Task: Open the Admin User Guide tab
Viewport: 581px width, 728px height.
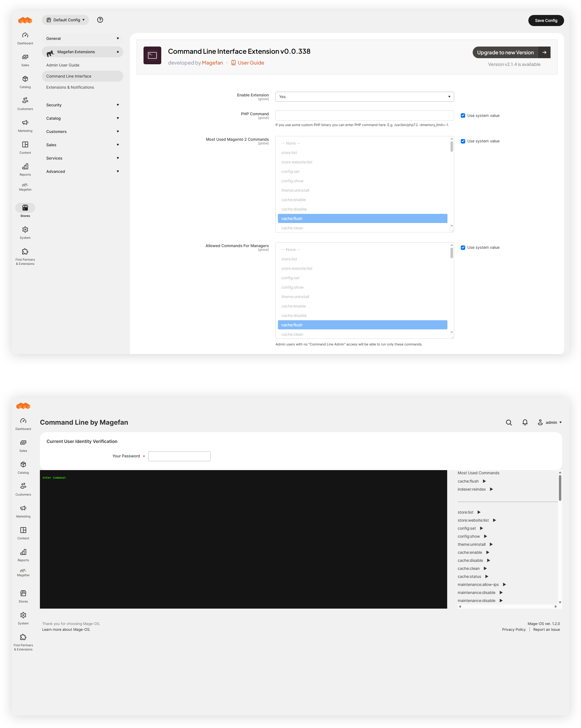Action: point(63,65)
